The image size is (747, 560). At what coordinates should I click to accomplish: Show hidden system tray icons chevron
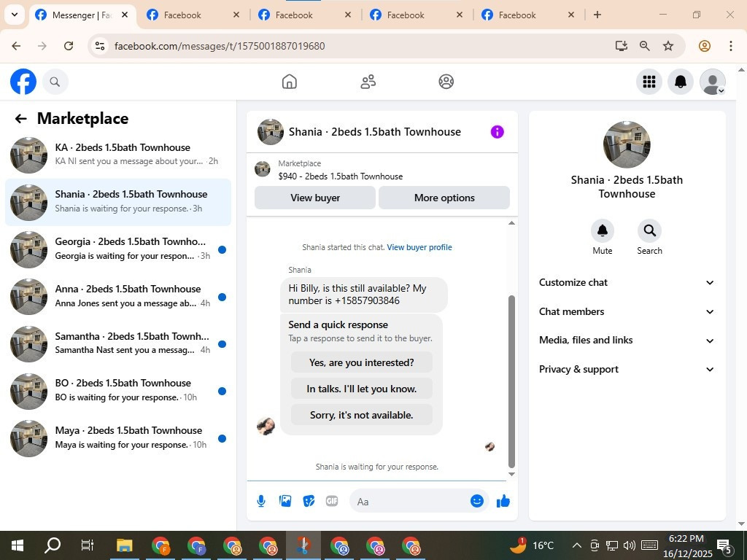pyautogui.click(x=576, y=545)
